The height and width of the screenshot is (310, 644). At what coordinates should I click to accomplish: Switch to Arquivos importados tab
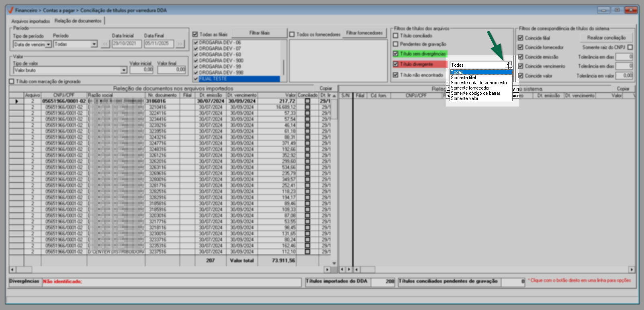[x=31, y=21]
